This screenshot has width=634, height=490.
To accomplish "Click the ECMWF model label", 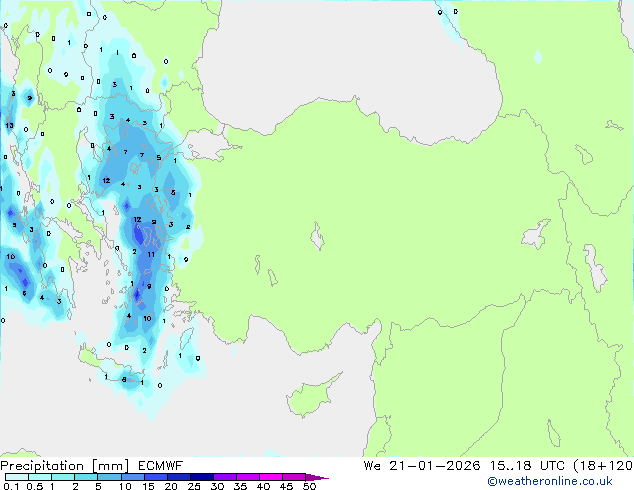I will point(161,466).
